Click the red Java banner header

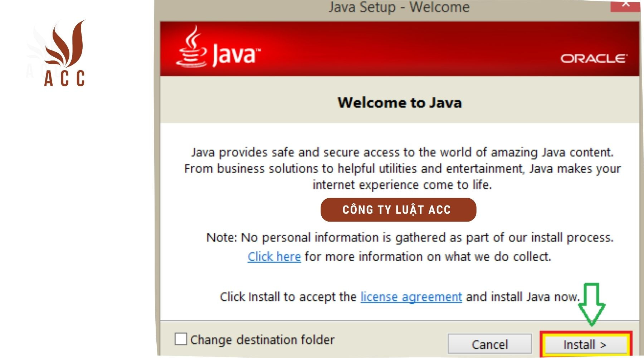394,48
